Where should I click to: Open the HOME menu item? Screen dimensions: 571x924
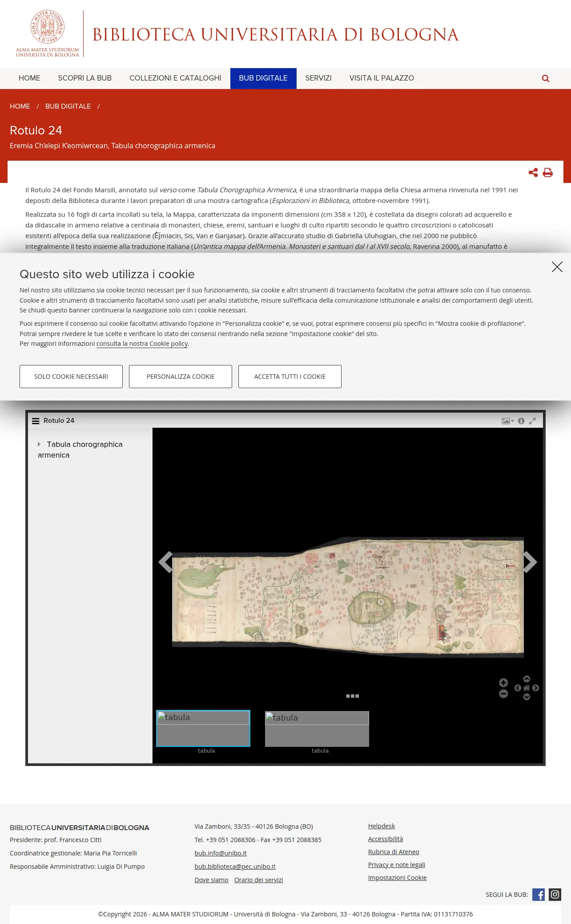pyautogui.click(x=29, y=78)
